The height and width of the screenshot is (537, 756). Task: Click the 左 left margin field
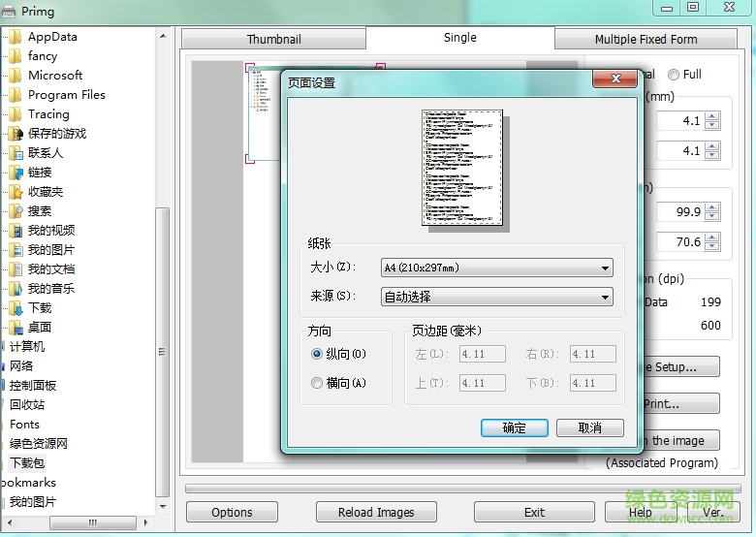(x=482, y=354)
